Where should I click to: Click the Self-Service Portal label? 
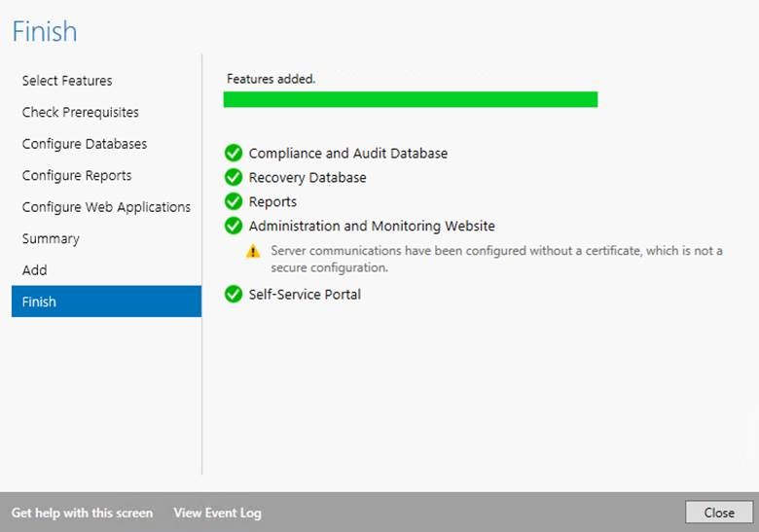tap(305, 294)
